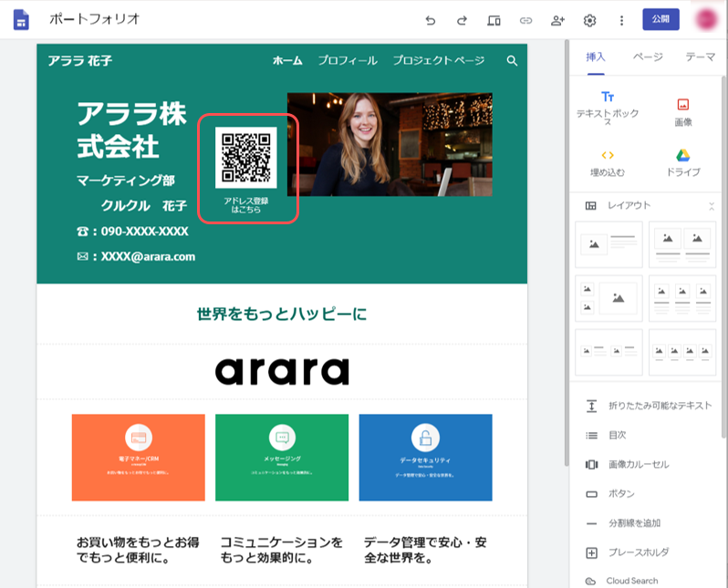Select the arara logo image
This screenshot has width=728, height=588.
tap(282, 371)
